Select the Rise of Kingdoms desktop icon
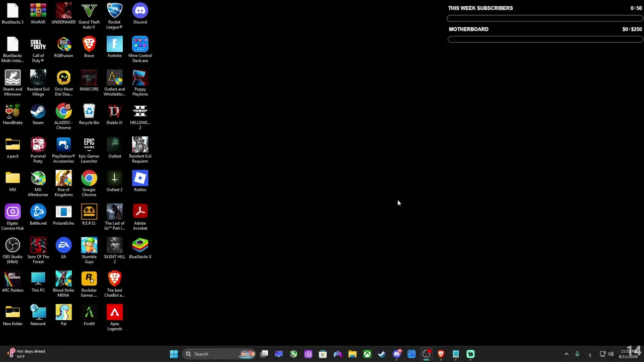644x362 pixels. tap(63, 184)
